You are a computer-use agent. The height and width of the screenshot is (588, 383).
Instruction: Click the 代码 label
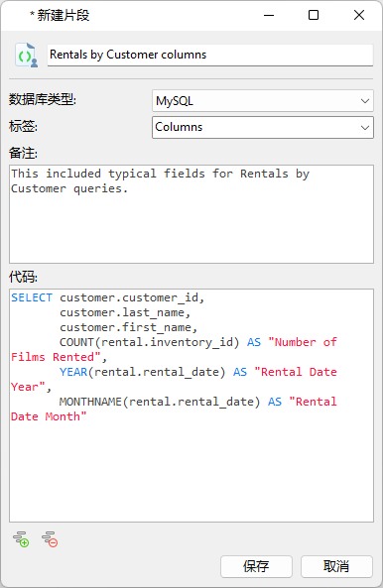(x=23, y=277)
